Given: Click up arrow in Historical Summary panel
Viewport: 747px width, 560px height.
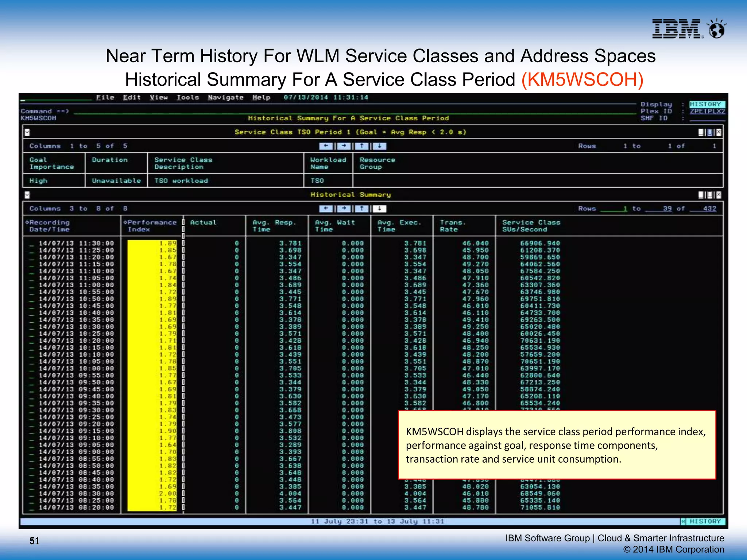Looking at the screenshot, I should coord(362,209).
